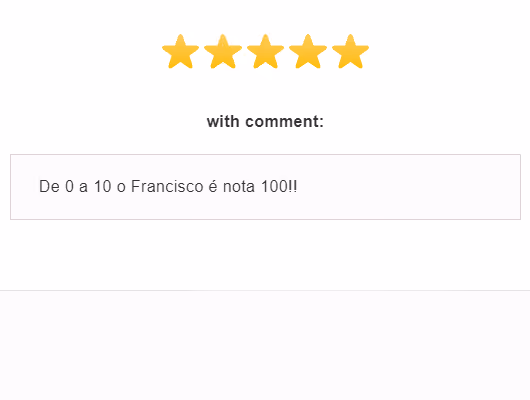Click the lone '0' in the comment
This screenshot has width=530, height=400.
[x=69, y=186]
